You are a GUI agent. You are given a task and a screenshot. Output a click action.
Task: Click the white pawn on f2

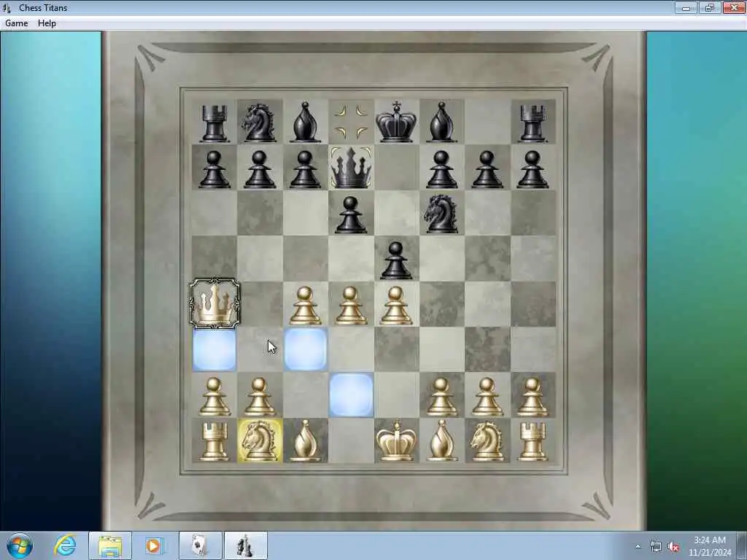(441, 397)
